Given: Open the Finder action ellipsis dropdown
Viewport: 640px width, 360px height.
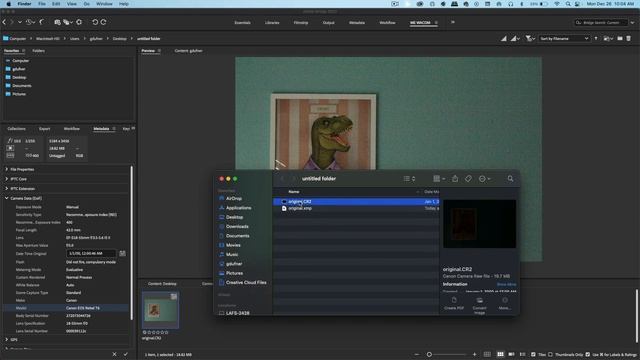Looking at the screenshot, I should pos(484,178).
